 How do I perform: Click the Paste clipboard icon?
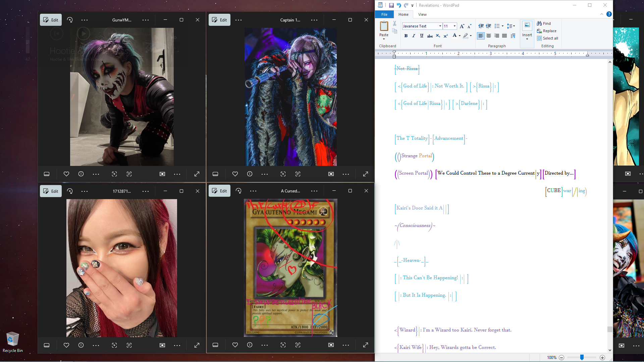coord(384,26)
